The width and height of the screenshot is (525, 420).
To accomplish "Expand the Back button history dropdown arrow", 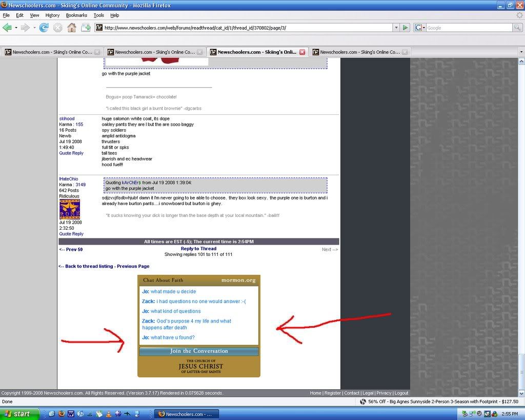I will (x=16, y=28).
